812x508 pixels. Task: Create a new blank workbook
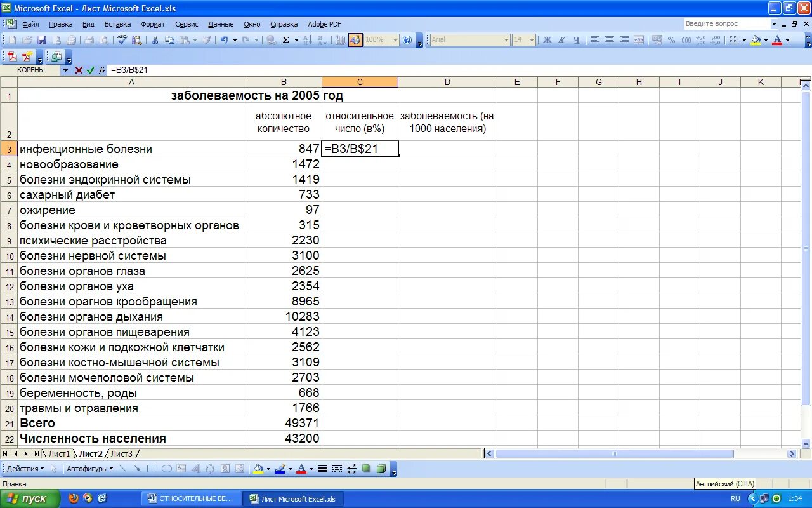(12, 40)
